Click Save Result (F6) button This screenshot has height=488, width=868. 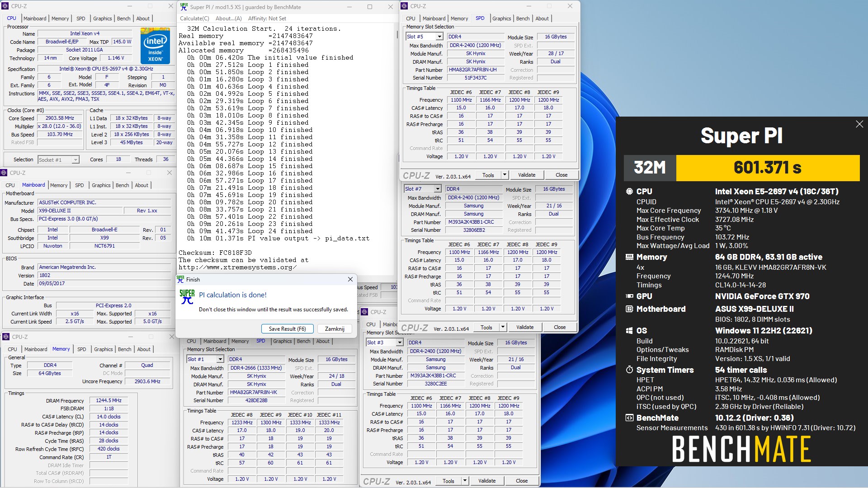[x=287, y=328]
